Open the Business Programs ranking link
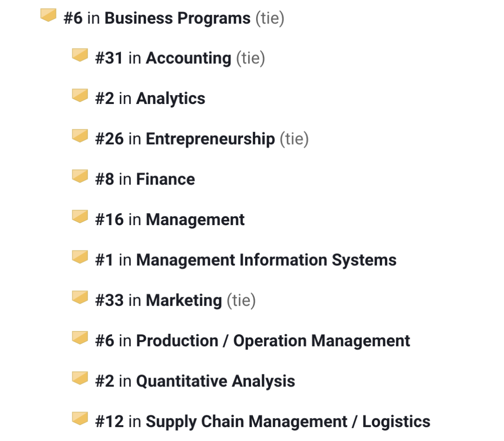This screenshot has height=441, width=504. (x=177, y=19)
